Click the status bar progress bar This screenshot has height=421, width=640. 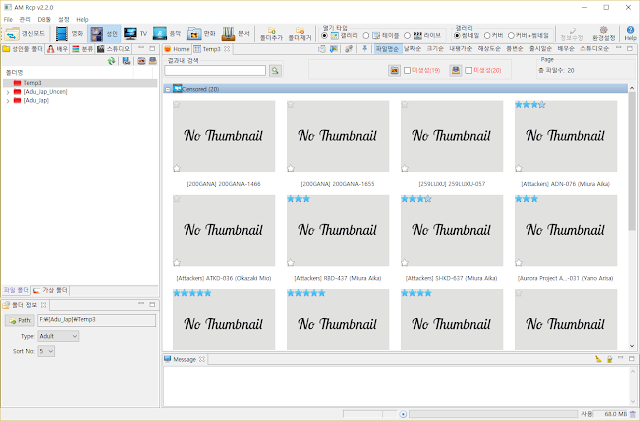click(x=493, y=414)
